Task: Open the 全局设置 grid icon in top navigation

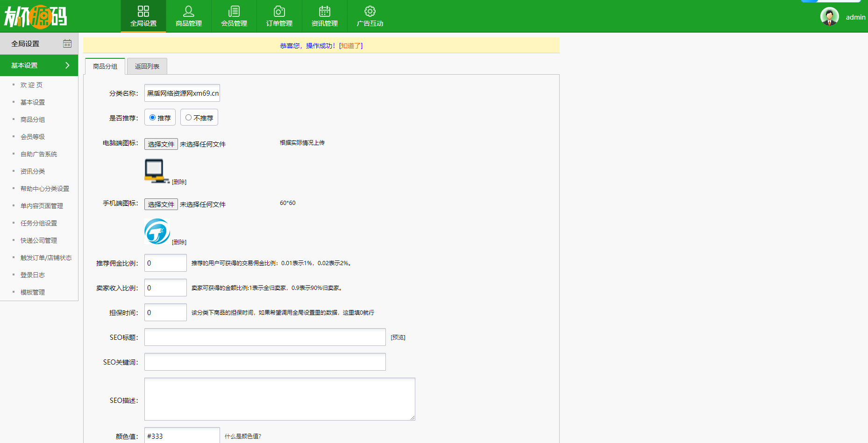Action: coord(143,11)
